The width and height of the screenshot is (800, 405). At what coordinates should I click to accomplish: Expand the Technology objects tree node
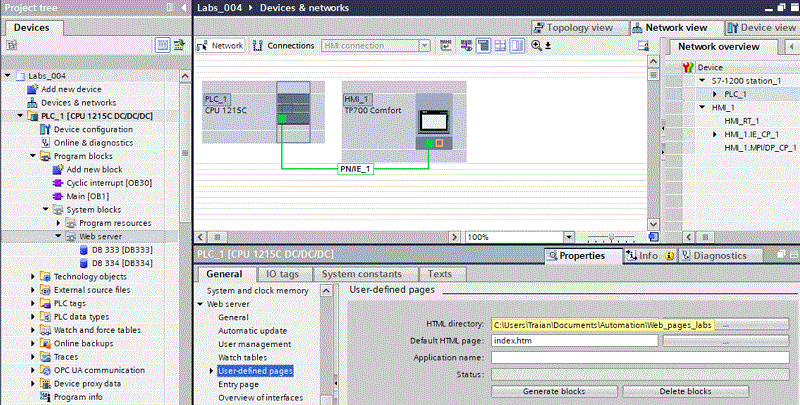click(33, 276)
